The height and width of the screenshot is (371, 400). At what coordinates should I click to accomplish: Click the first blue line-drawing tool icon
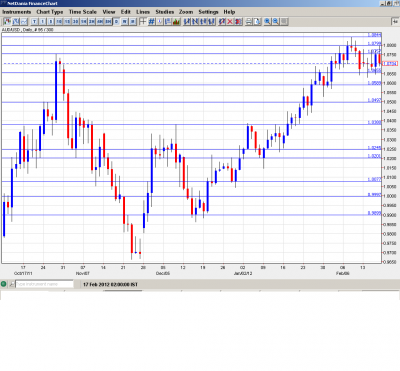click(187, 22)
